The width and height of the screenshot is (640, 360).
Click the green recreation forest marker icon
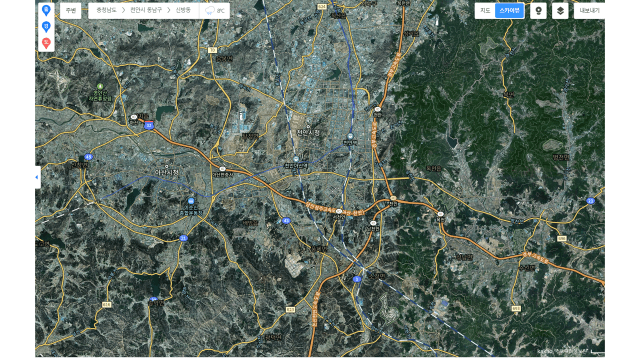(100, 87)
